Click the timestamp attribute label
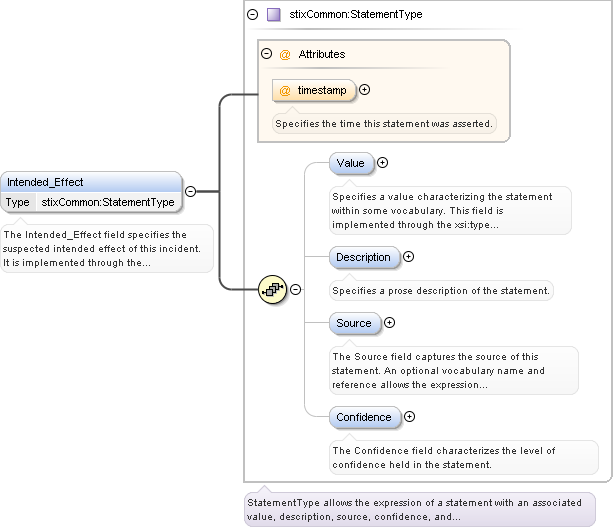The width and height of the screenshot is (614, 530). click(x=321, y=90)
